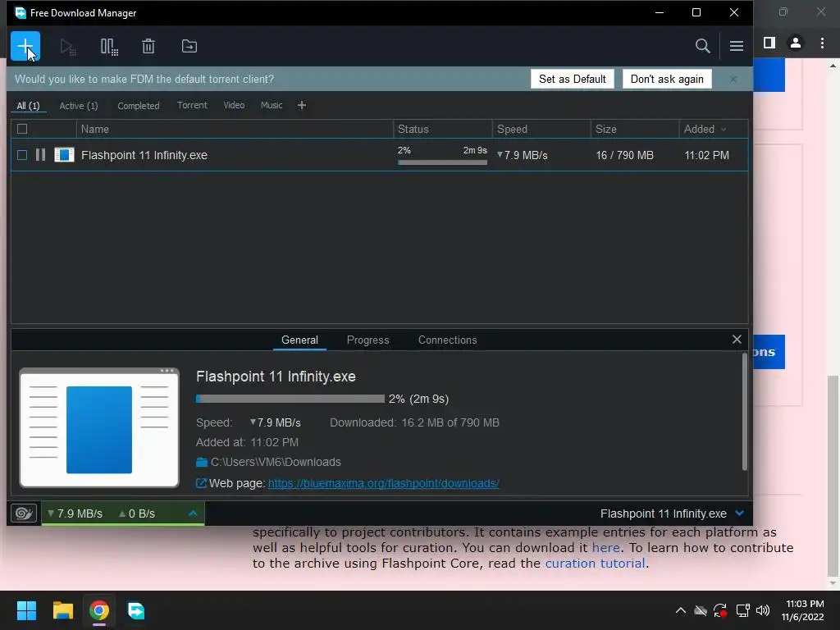Open File Explorer from taskbar
Viewport: 840px width, 630px height.
pyautogui.click(x=62, y=610)
